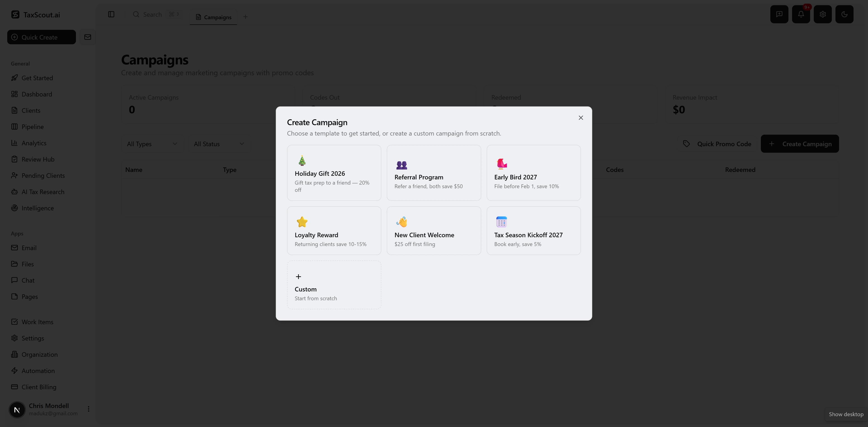The image size is (868, 427).
Task: Click Quick Promo Code button
Action: (717, 144)
